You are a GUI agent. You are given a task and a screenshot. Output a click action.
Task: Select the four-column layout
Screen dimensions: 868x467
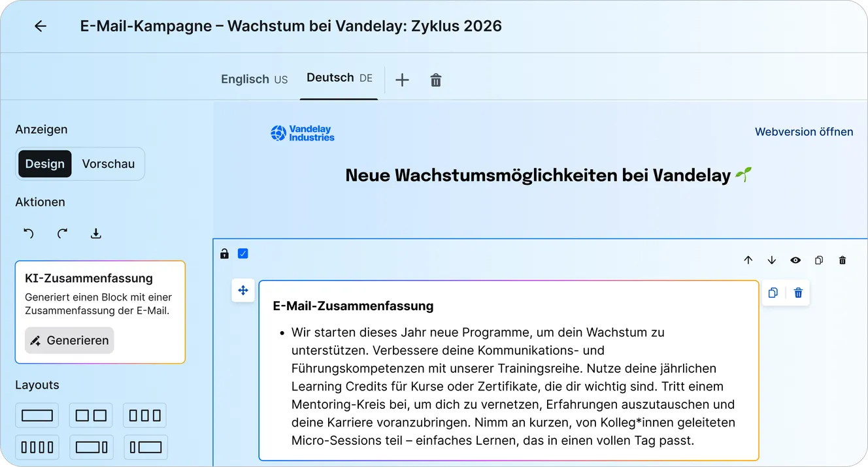point(37,447)
